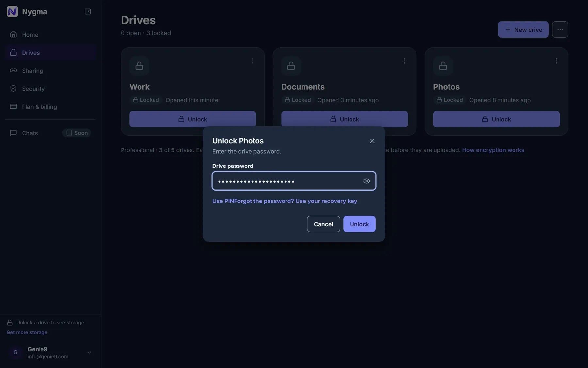Image resolution: width=588 pixels, height=368 pixels.
Task: Unlock the Documents drive
Action: (x=345, y=119)
